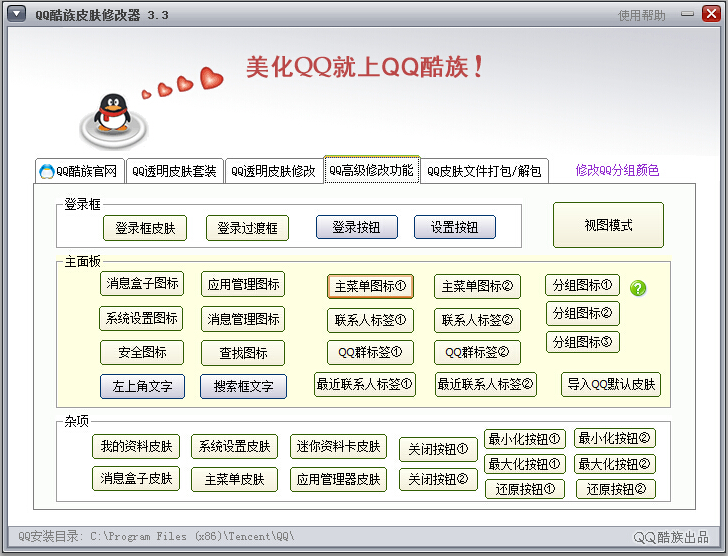Click the 登录框皮肤 button
The height and width of the screenshot is (556, 728).
(x=145, y=228)
